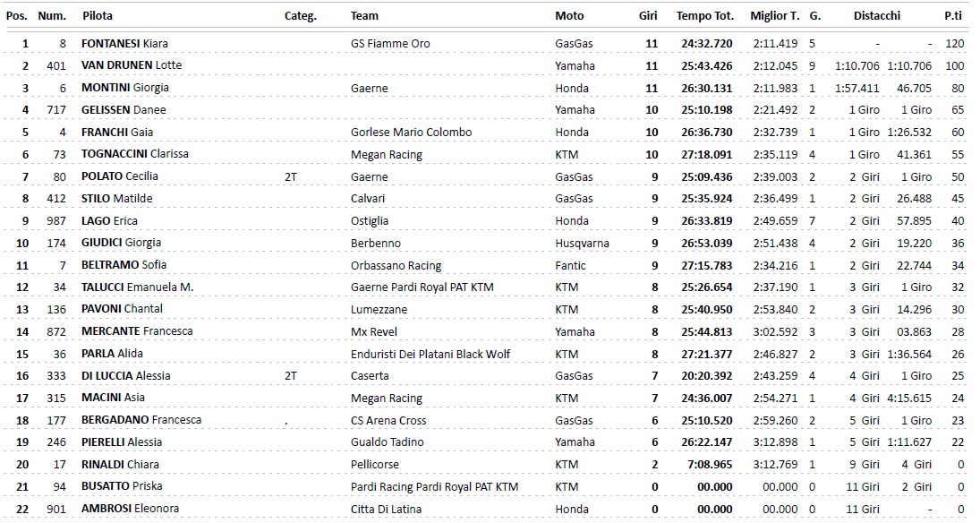
Task: Click the Team column header
Action: (364, 15)
